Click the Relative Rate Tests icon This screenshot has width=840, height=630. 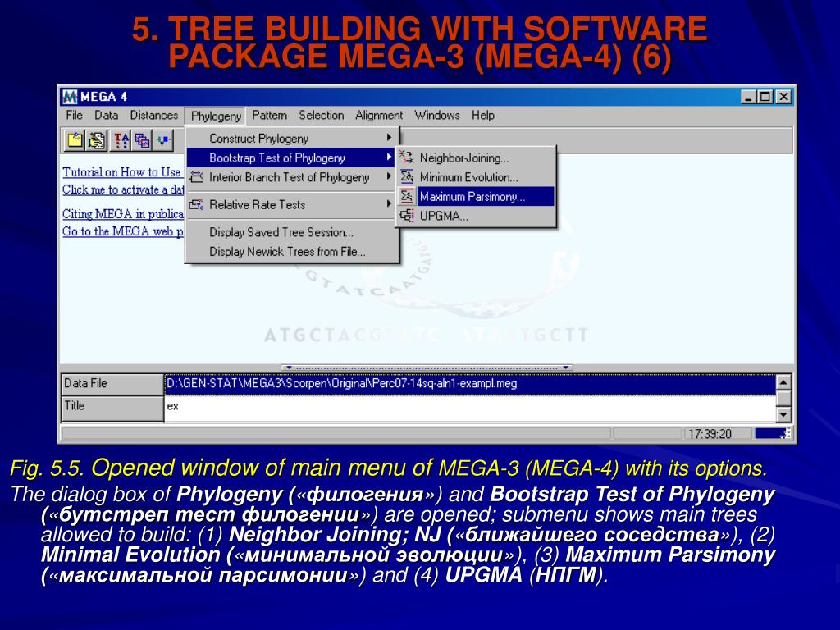tap(197, 204)
